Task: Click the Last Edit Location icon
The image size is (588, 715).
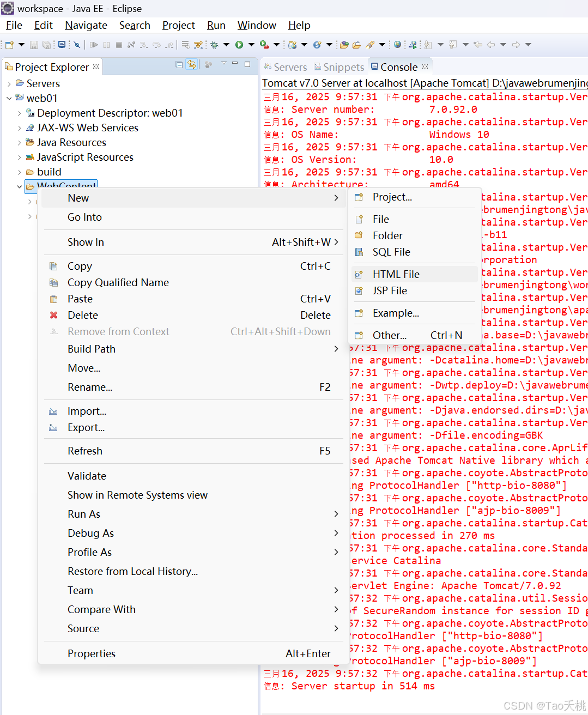Action: tap(477, 45)
